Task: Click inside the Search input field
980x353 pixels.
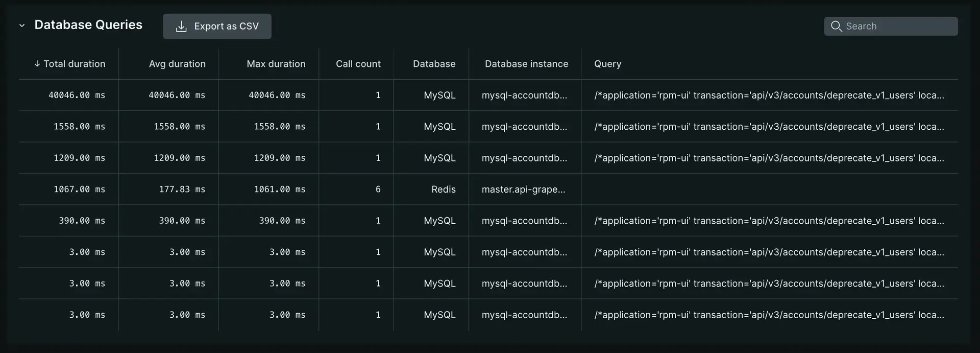Action: pyautogui.click(x=898, y=26)
